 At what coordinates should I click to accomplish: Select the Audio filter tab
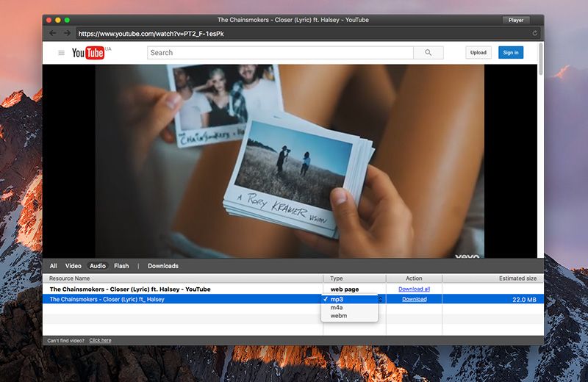tap(98, 266)
